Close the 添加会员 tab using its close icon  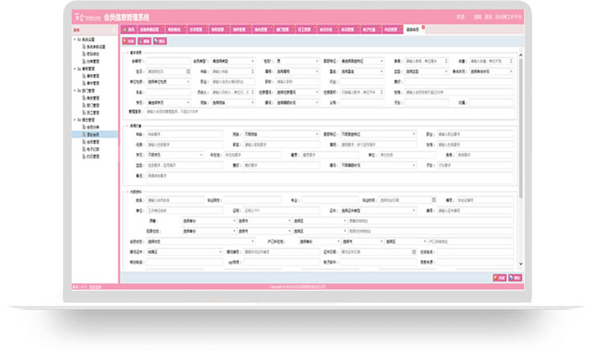423,27
